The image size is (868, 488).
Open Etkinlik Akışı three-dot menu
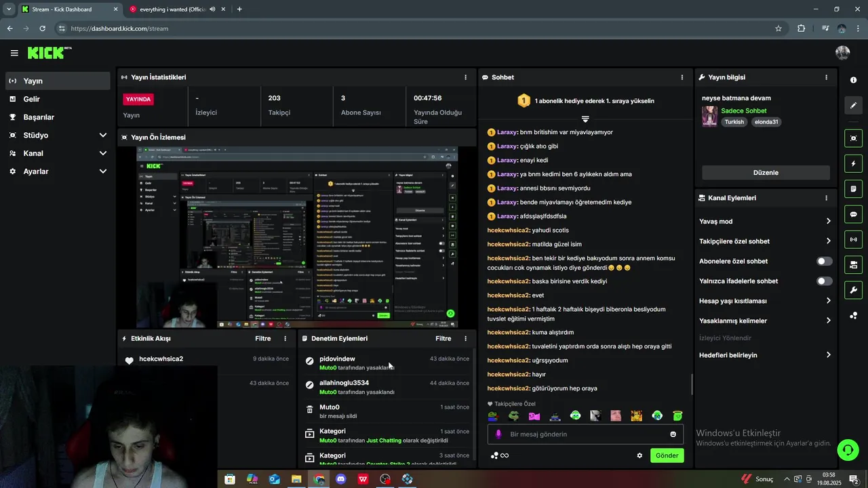pyautogui.click(x=285, y=338)
